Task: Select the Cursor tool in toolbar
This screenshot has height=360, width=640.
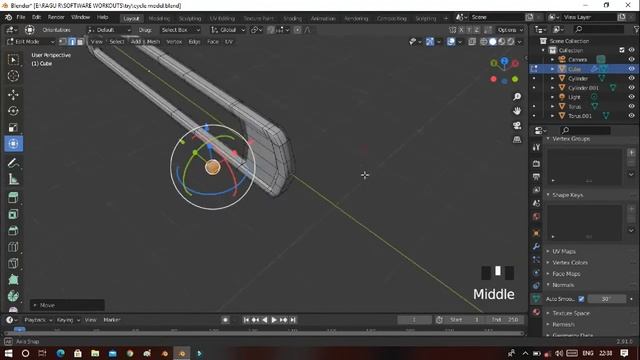Action: 13,76
